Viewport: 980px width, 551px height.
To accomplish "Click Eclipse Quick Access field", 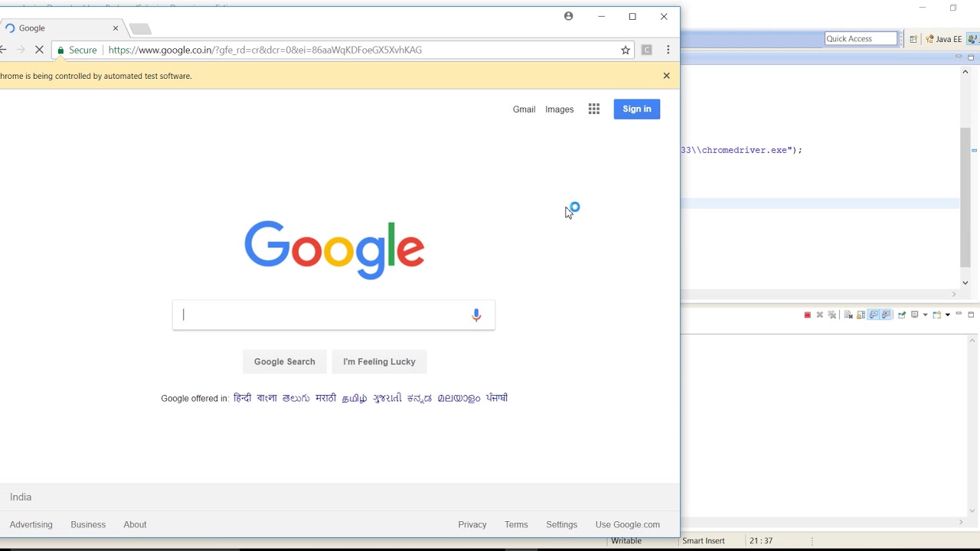I will tap(861, 38).
